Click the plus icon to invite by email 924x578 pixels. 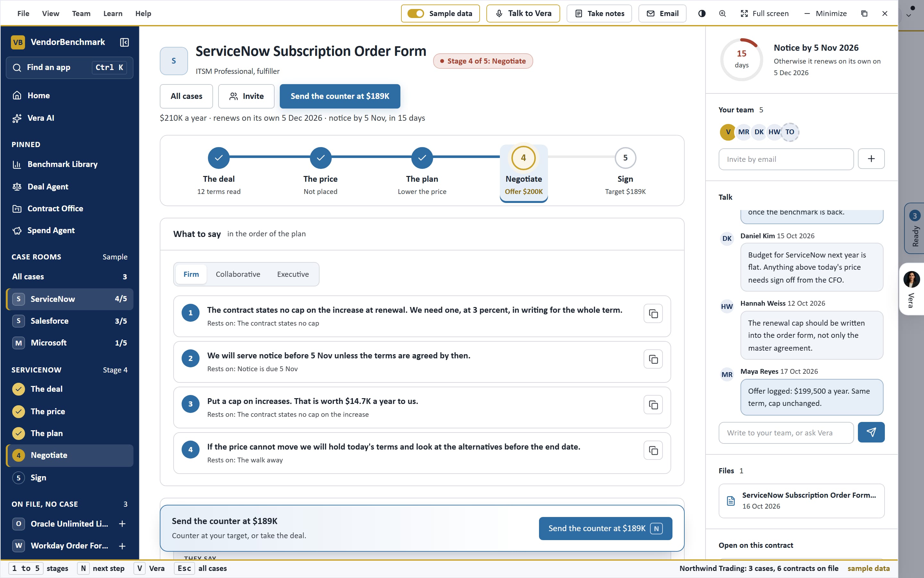click(x=871, y=159)
